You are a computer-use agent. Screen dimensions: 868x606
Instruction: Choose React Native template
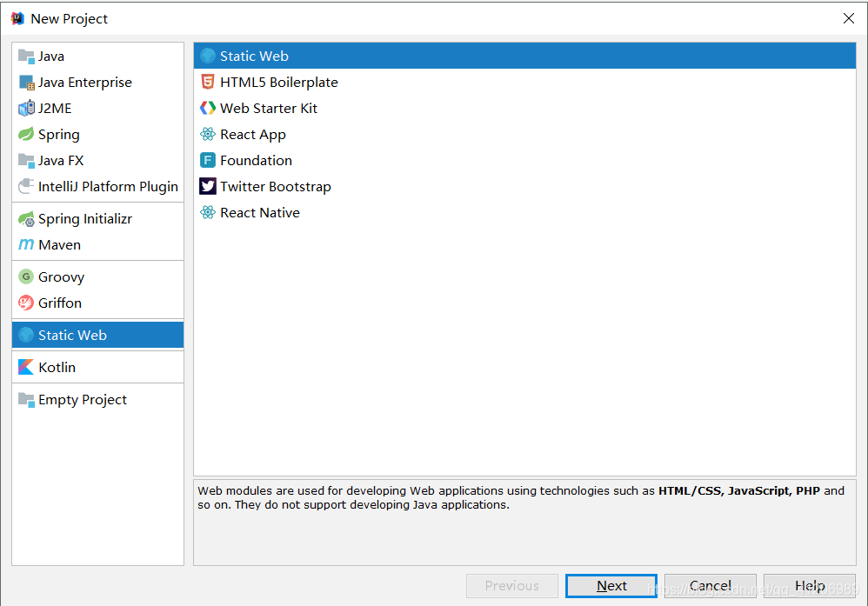pyautogui.click(x=524, y=212)
